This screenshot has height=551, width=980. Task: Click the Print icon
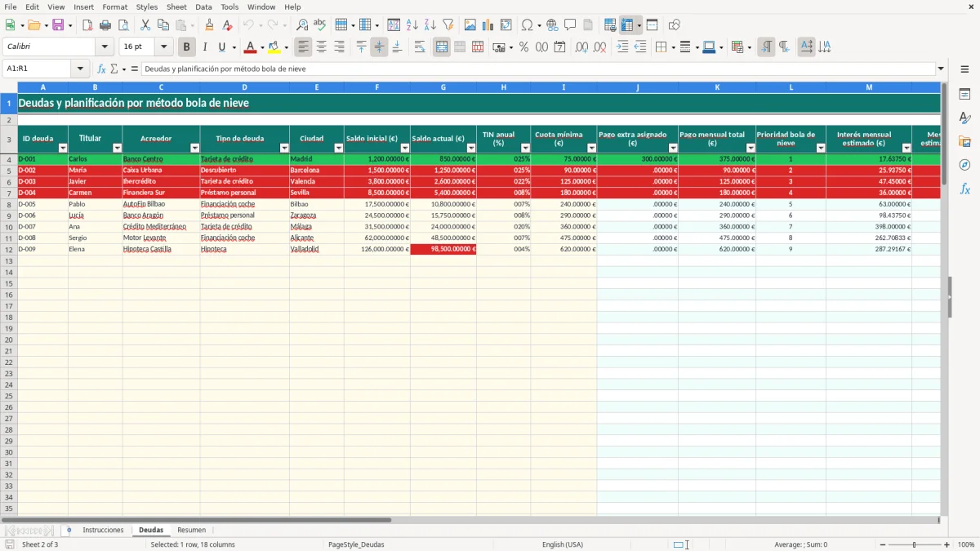[105, 25]
